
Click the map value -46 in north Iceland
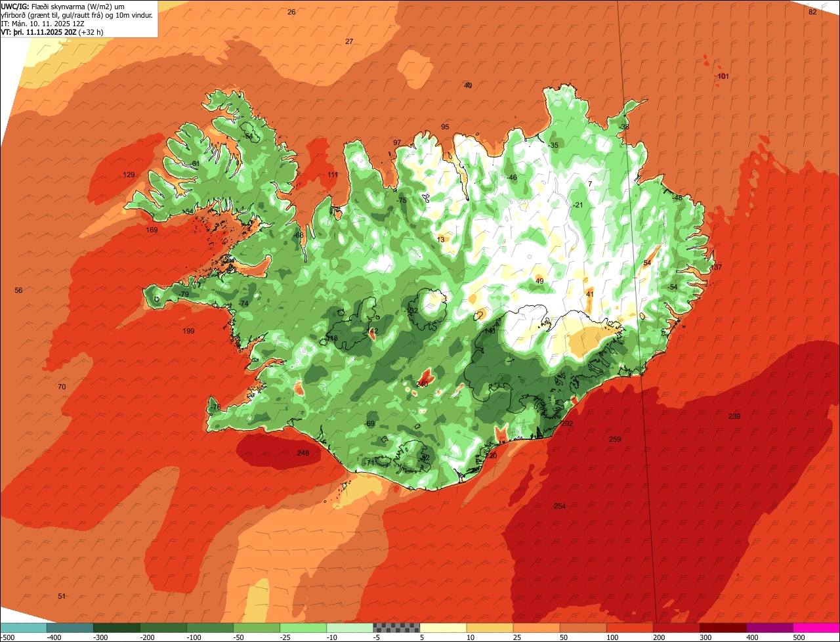(512, 178)
